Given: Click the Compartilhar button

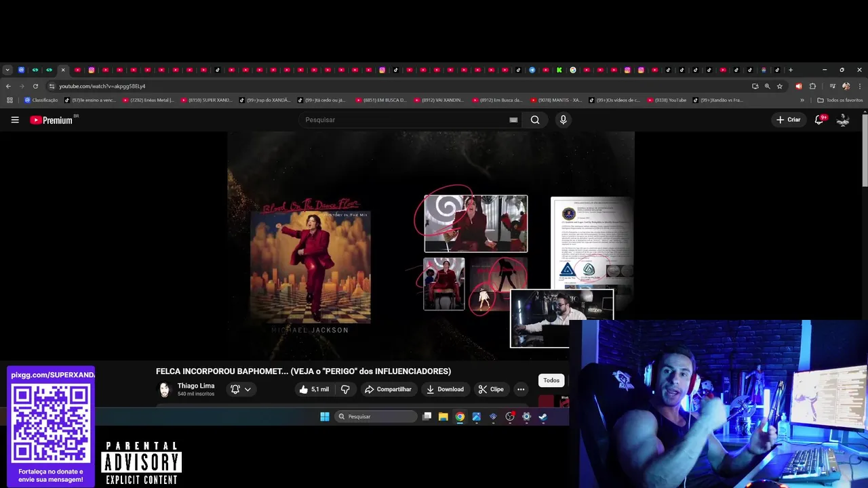Looking at the screenshot, I should [388, 389].
